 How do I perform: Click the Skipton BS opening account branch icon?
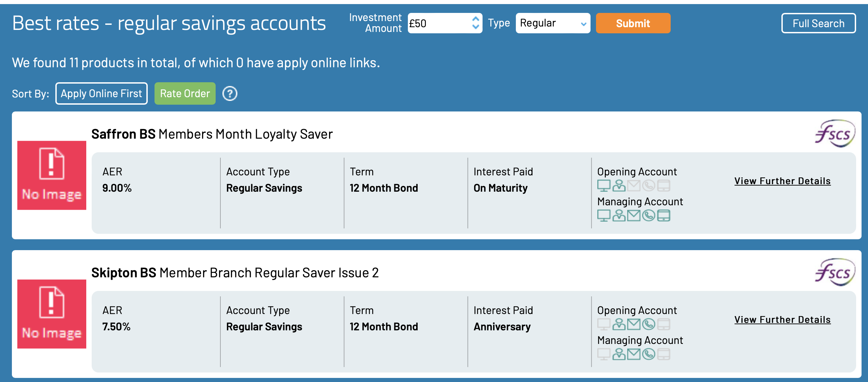coord(619,324)
